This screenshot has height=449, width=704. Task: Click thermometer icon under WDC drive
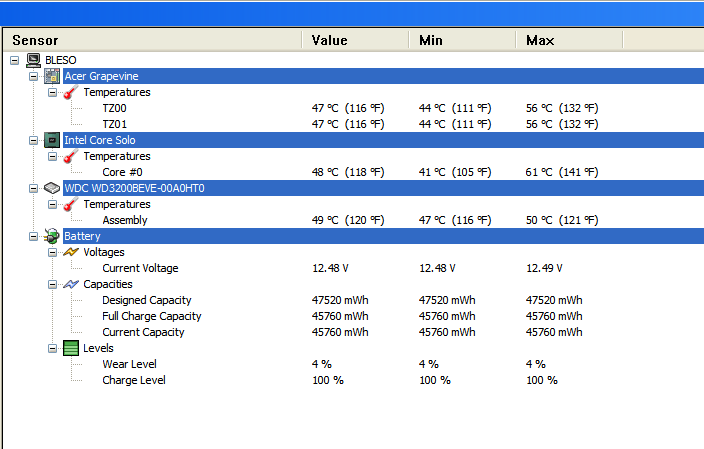[x=70, y=204]
